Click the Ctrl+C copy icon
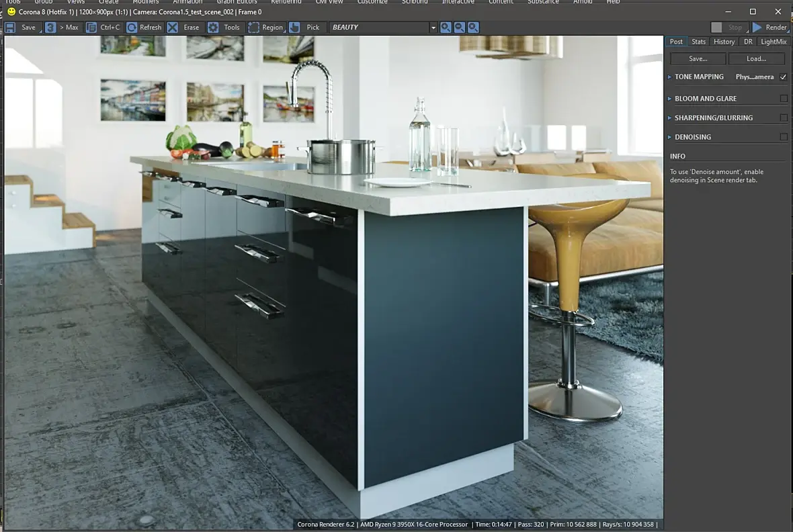The width and height of the screenshot is (793, 532). point(91,28)
